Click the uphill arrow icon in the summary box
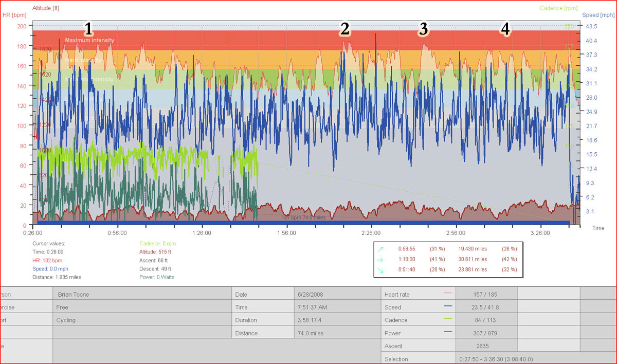 380,249
